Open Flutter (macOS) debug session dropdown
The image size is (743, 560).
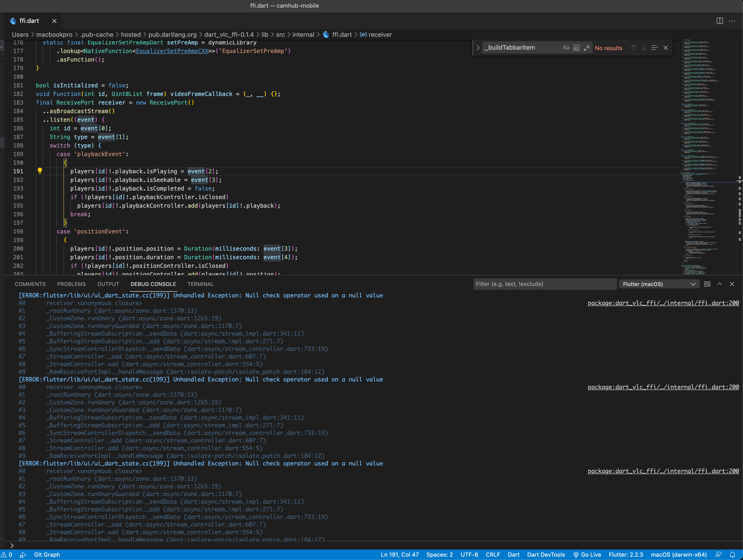coord(659,284)
